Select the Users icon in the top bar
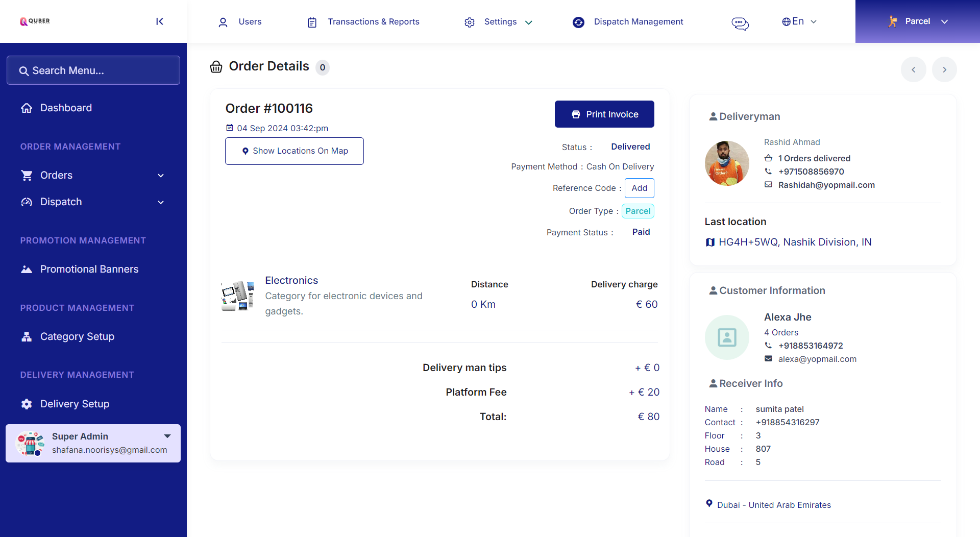Screen dimensions: 980x537 click(223, 22)
